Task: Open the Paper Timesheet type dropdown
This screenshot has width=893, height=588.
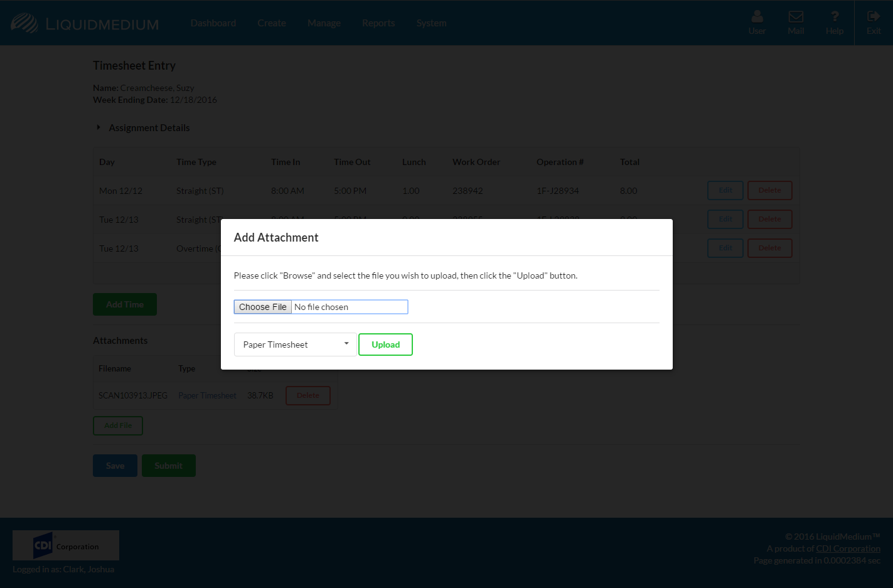Action: point(295,345)
